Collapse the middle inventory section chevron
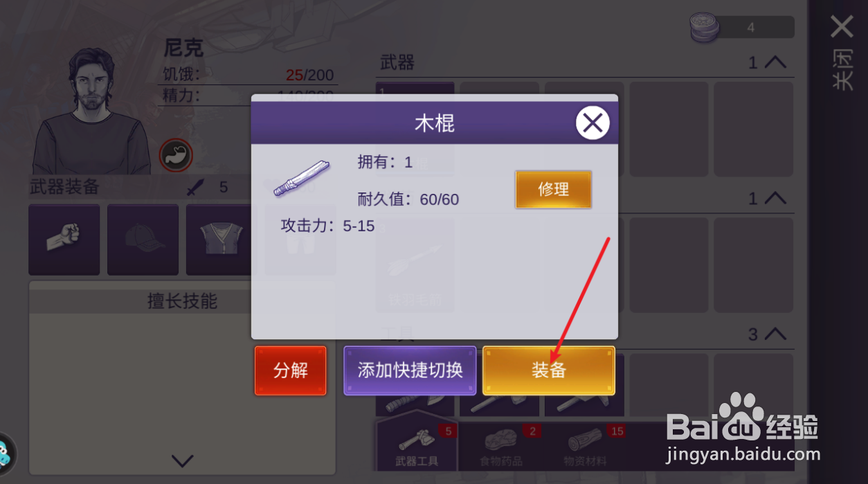This screenshot has height=484, width=868. point(775,199)
